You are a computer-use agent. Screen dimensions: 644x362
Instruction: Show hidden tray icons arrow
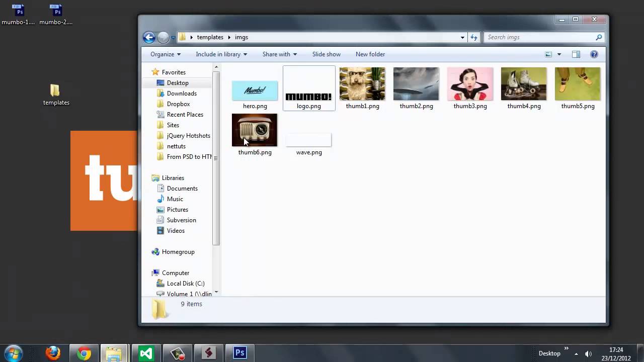576,353
